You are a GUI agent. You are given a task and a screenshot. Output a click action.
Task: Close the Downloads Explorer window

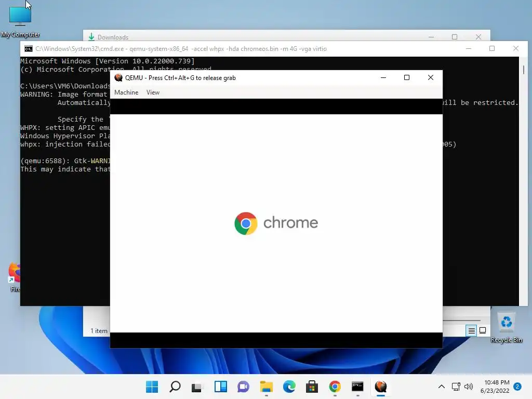pyautogui.click(x=478, y=37)
